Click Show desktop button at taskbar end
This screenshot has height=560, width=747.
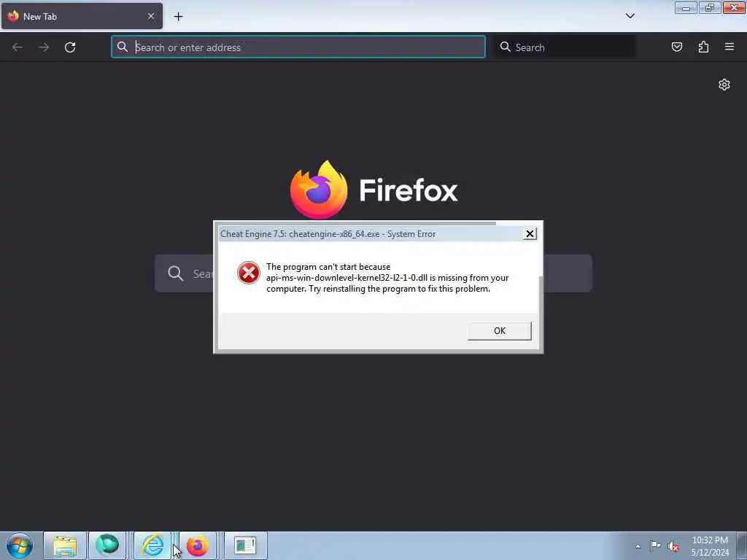pyautogui.click(x=742, y=545)
